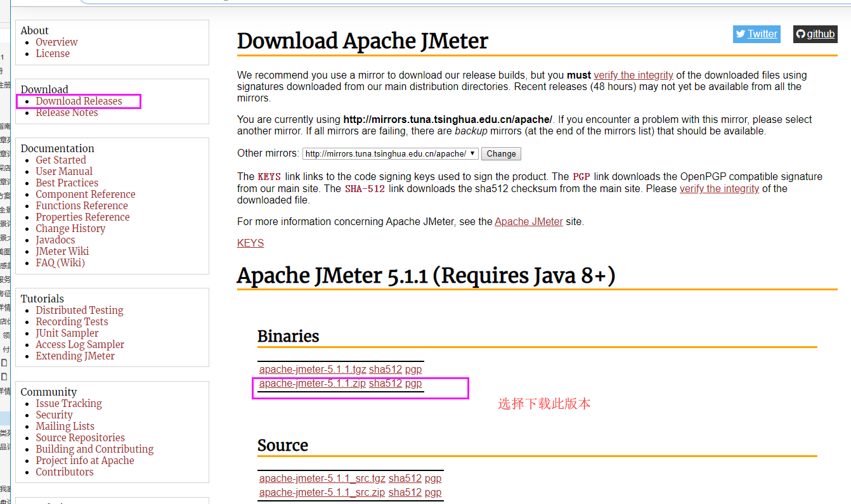Image resolution: width=851 pixels, height=504 pixels.
Task: Open Change History link
Action: (x=70, y=228)
